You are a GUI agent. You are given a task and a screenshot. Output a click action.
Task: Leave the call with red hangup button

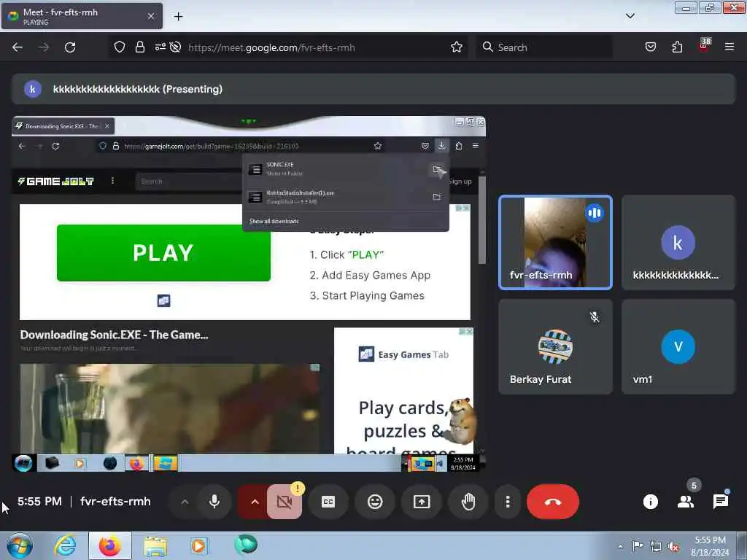pos(553,502)
